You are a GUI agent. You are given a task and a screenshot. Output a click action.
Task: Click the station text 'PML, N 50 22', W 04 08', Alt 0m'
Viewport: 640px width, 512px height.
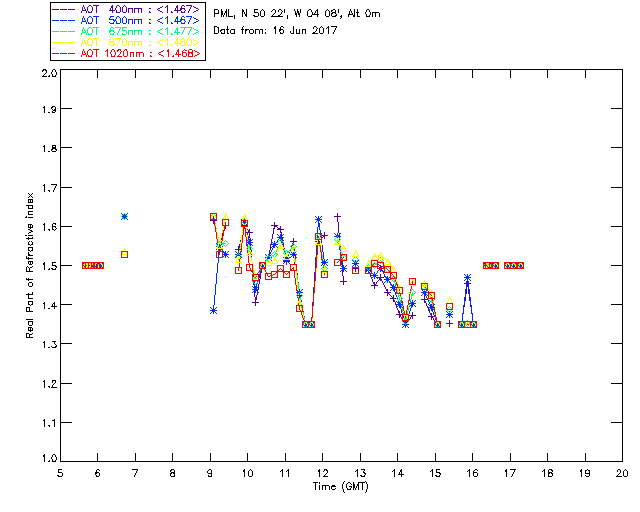(297, 14)
